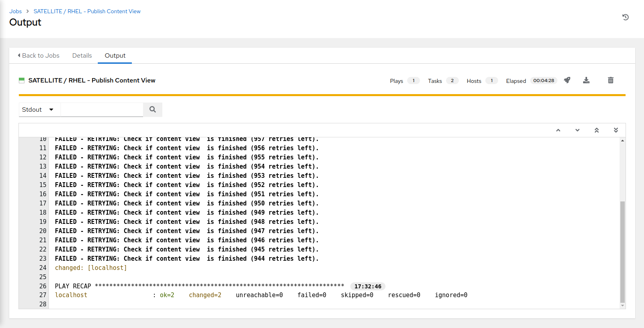The image size is (644, 328).
Task: Focus the output search input field
Action: (102, 109)
